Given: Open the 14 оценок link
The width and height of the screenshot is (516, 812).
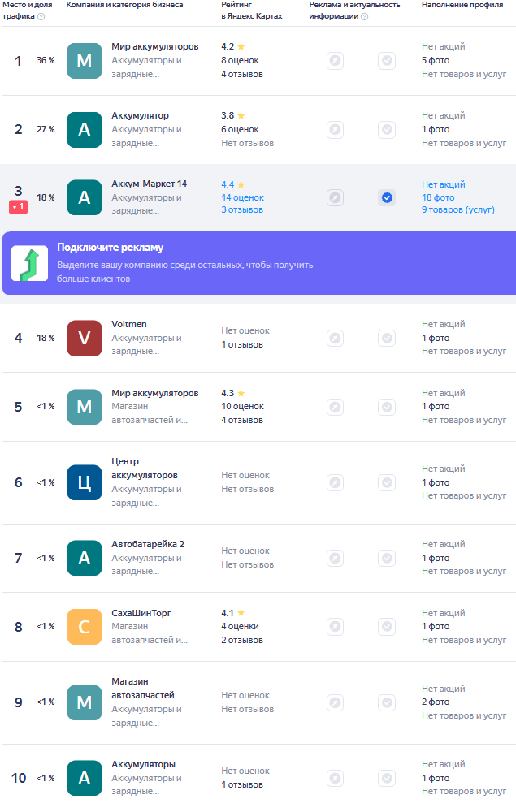Looking at the screenshot, I should [242, 197].
